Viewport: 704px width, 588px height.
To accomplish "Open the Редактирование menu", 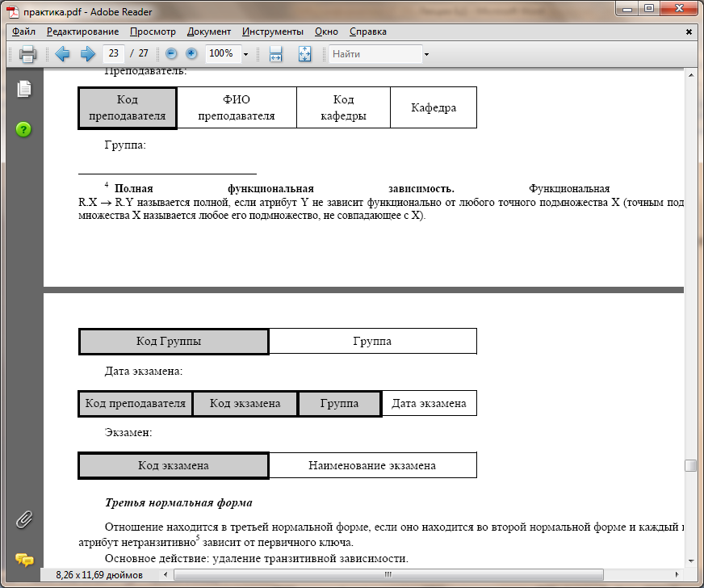I will click(x=82, y=31).
